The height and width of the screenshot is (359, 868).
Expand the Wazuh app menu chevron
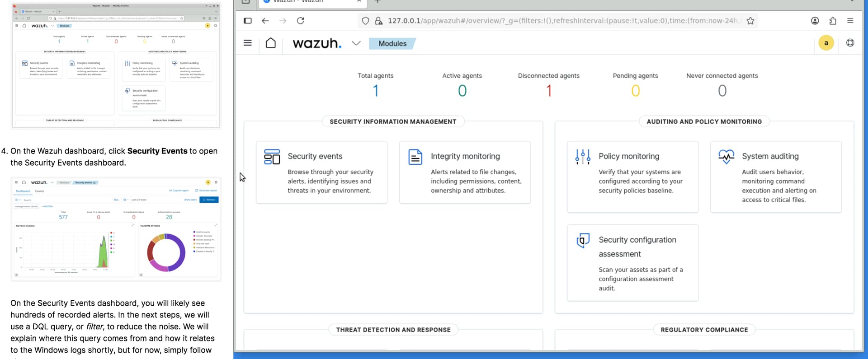point(356,43)
